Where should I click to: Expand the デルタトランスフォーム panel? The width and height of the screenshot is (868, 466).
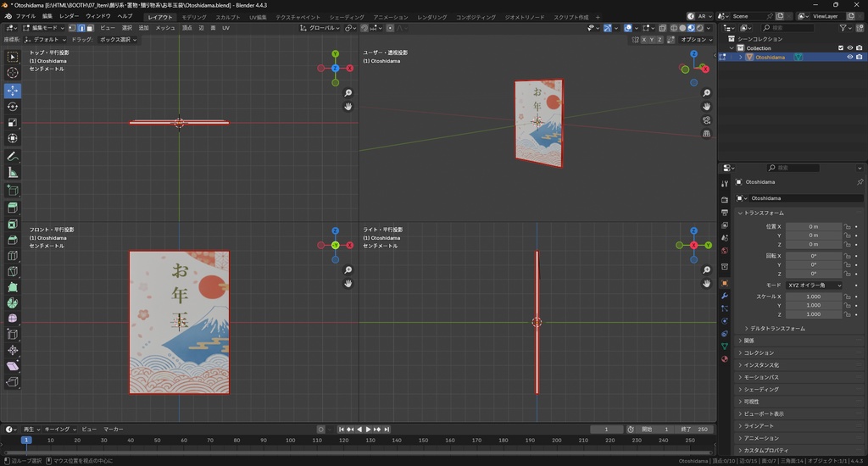[x=777, y=328]
